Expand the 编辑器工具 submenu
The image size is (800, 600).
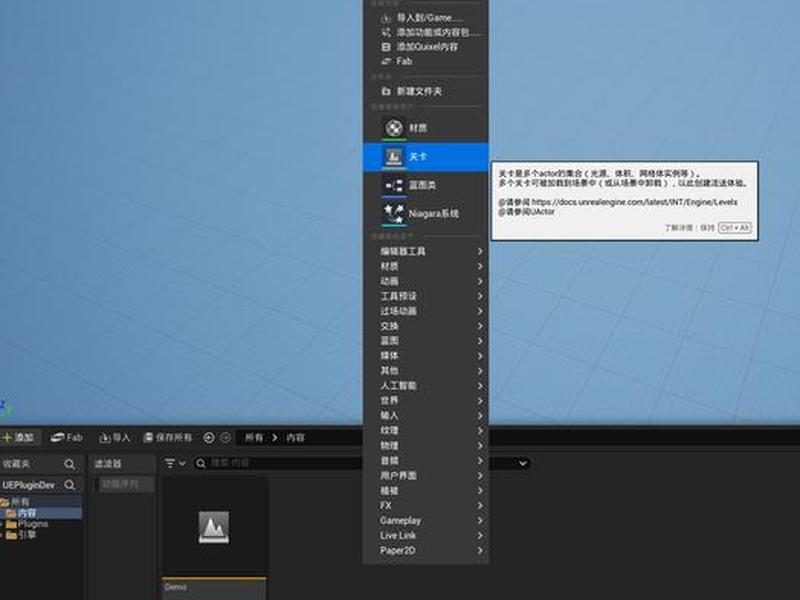coord(426,252)
